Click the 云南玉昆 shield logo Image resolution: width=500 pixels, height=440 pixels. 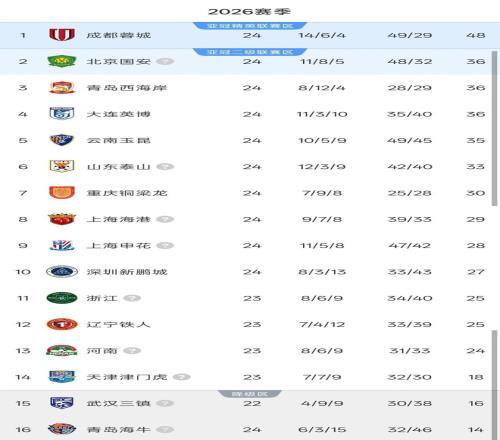click(x=62, y=140)
